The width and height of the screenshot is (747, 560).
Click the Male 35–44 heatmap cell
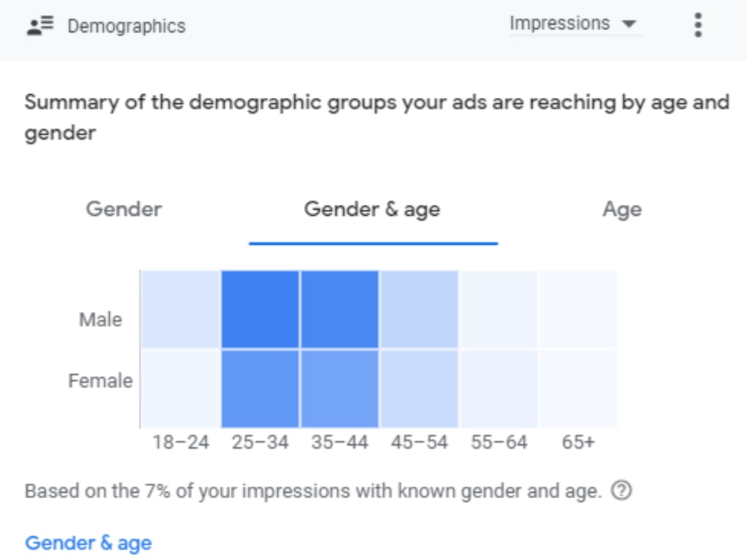(340, 310)
